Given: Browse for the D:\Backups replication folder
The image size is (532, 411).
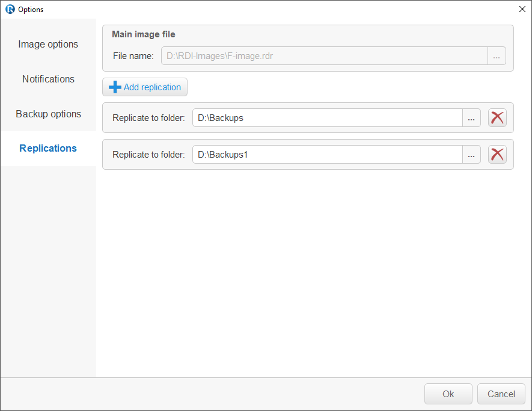Looking at the screenshot, I should pyautogui.click(x=471, y=118).
